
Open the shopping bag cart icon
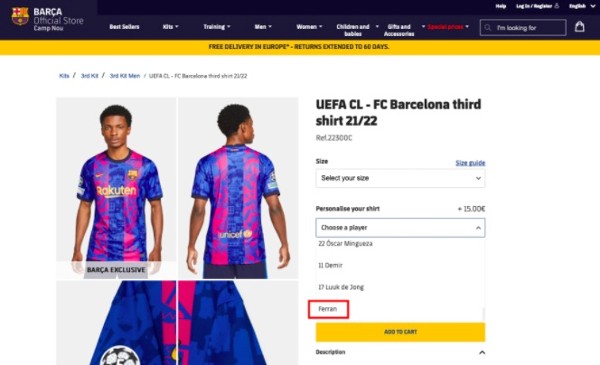(x=579, y=26)
